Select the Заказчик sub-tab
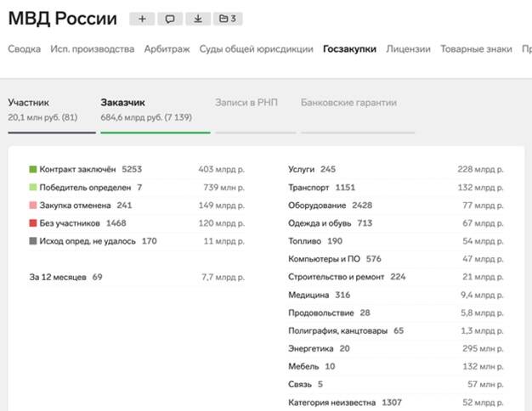This screenshot has height=411, width=532. click(156, 115)
